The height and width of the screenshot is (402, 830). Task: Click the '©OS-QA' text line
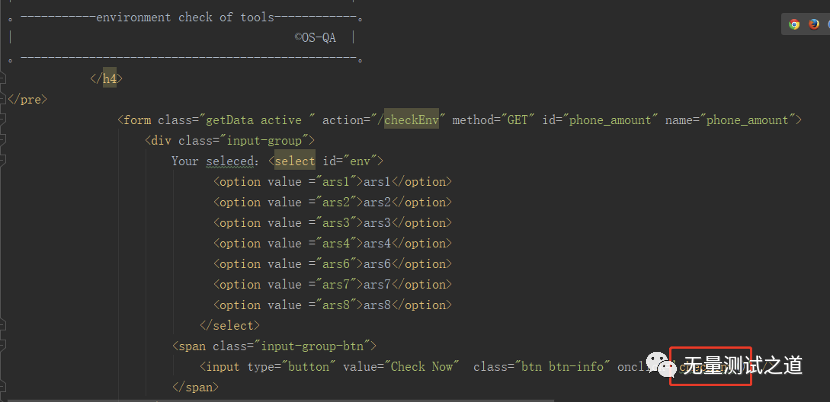(x=315, y=38)
